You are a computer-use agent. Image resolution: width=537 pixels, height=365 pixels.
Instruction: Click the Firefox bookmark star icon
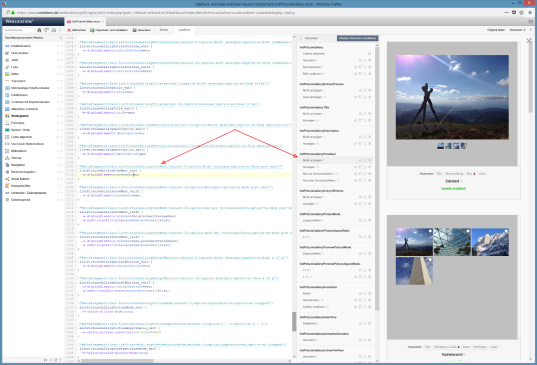pyautogui.click(x=521, y=12)
